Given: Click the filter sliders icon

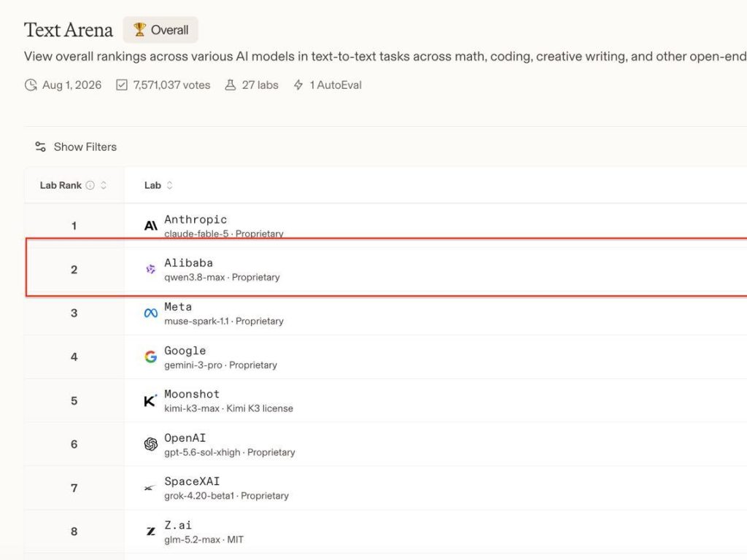Looking at the screenshot, I should pyautogui.click(x=41, y=147).
